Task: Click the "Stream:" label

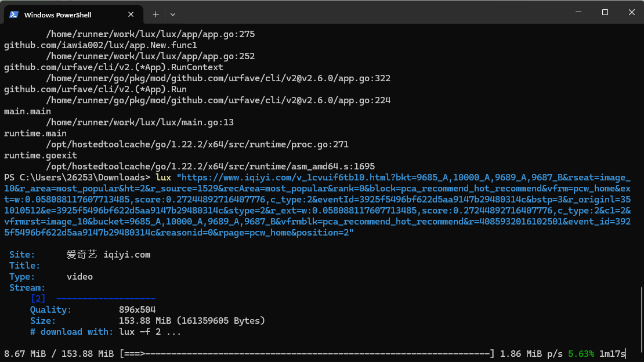Action: (27, 288)
